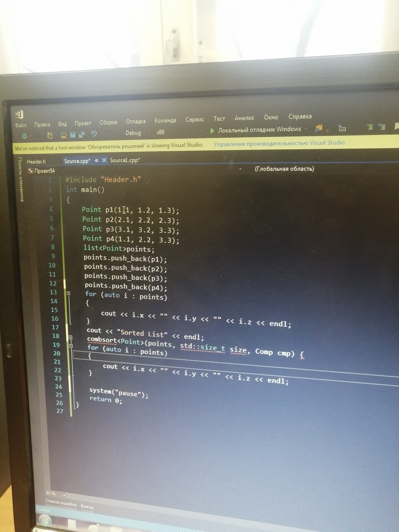The image size is (399, 532).
Task: Click the Visual Studio logo icon
Action: click(20, 115)
